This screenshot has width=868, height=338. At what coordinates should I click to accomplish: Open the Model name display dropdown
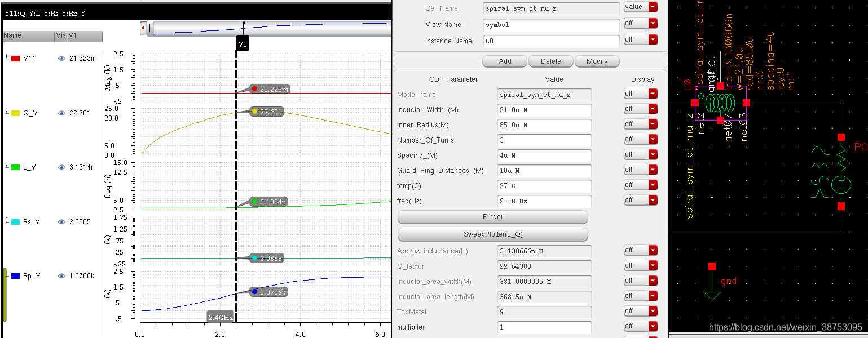click(641, 94)
